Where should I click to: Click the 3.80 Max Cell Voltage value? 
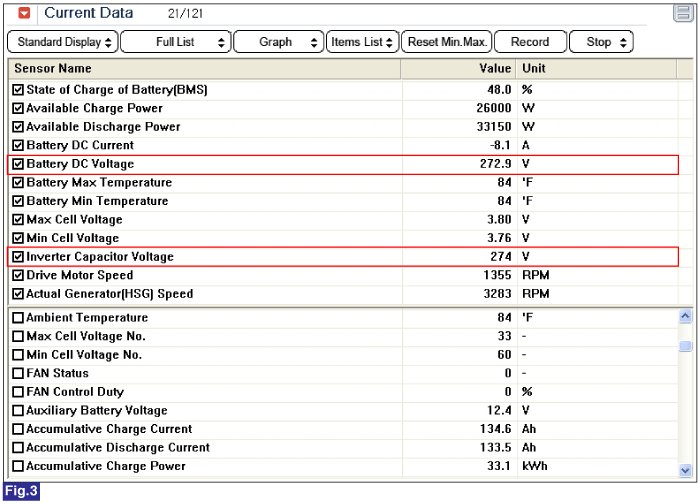point(499,220)
